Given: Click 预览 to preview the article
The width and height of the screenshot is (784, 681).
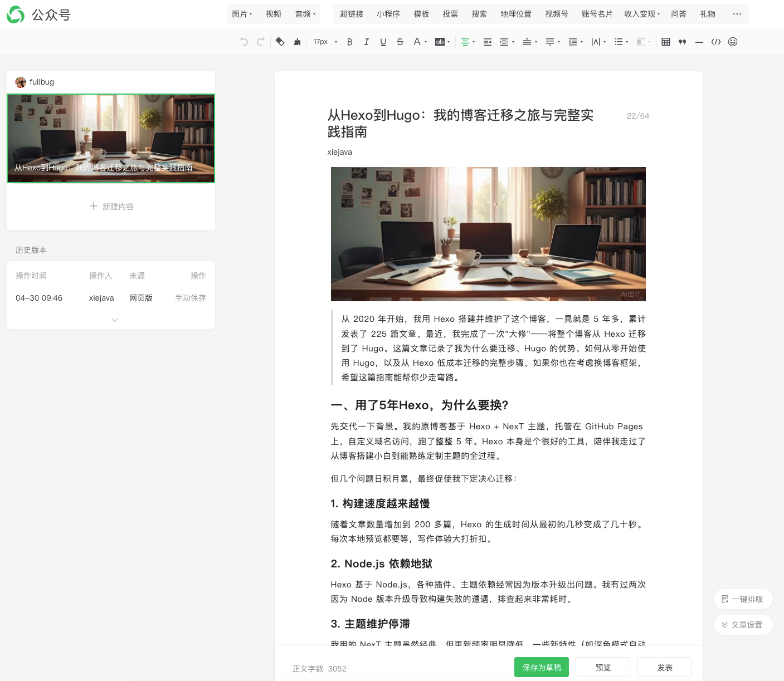Looking at the screenshot, I should [603, 667].
